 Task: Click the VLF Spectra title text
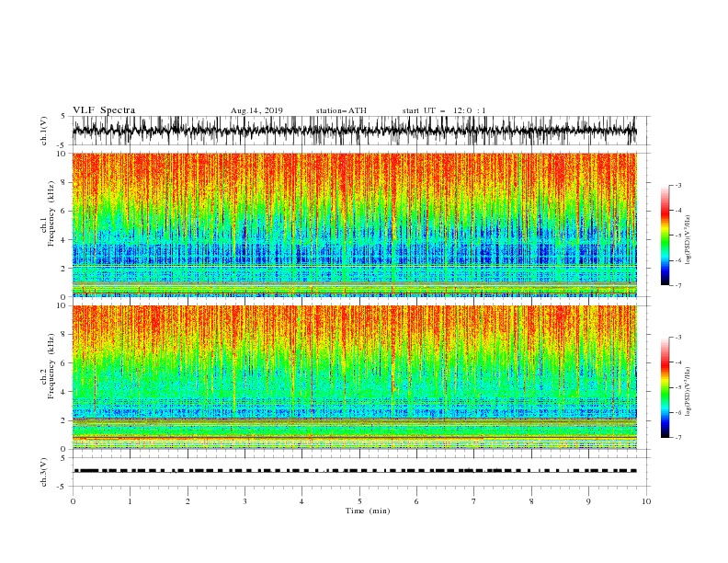(x=104, y=110)
